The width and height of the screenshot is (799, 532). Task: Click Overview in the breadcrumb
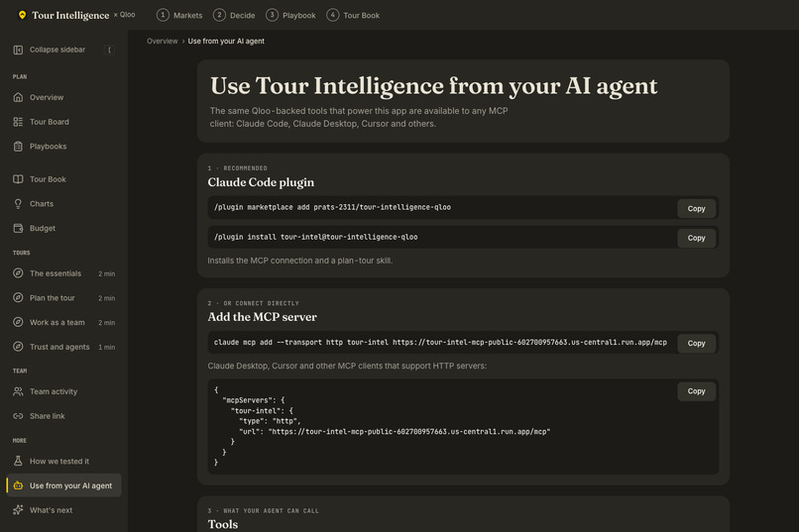[162, 42]
